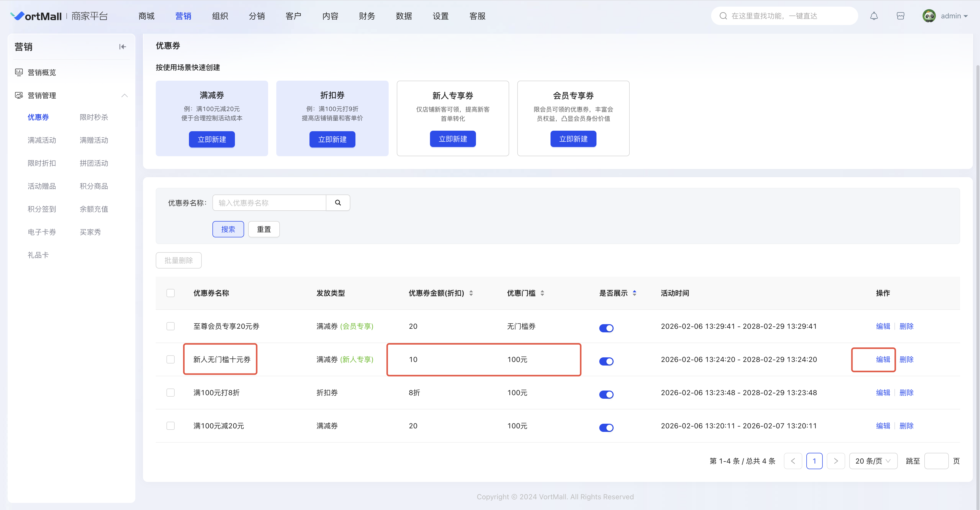Sort by 优惠门槛 column arrows
Viewport: 980px width, 510px height.
click(x=542, y=293)
